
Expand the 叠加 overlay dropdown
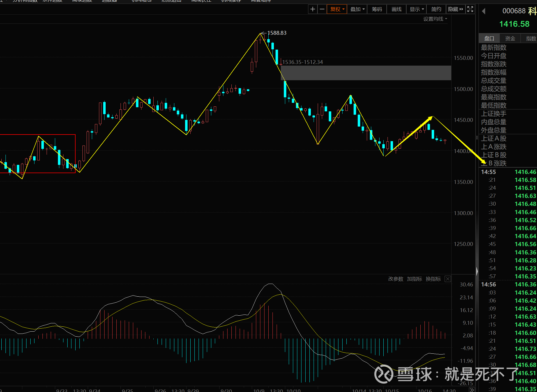[357, 9]
